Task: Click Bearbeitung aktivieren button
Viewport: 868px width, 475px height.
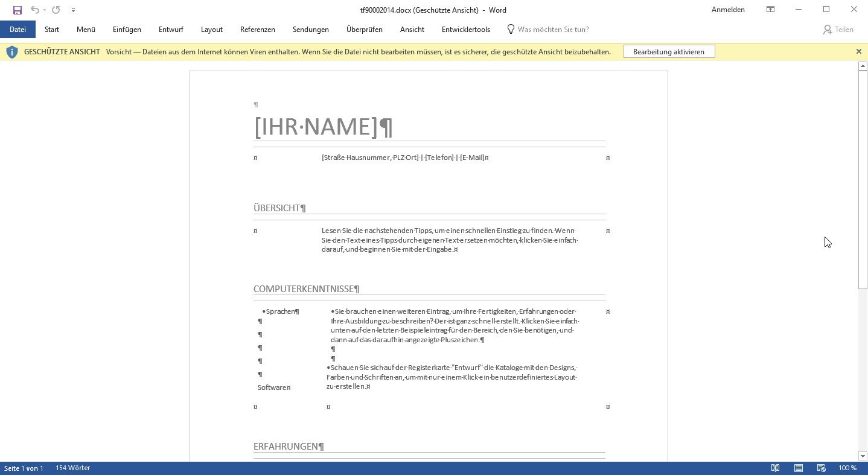Action: point(669,52)
